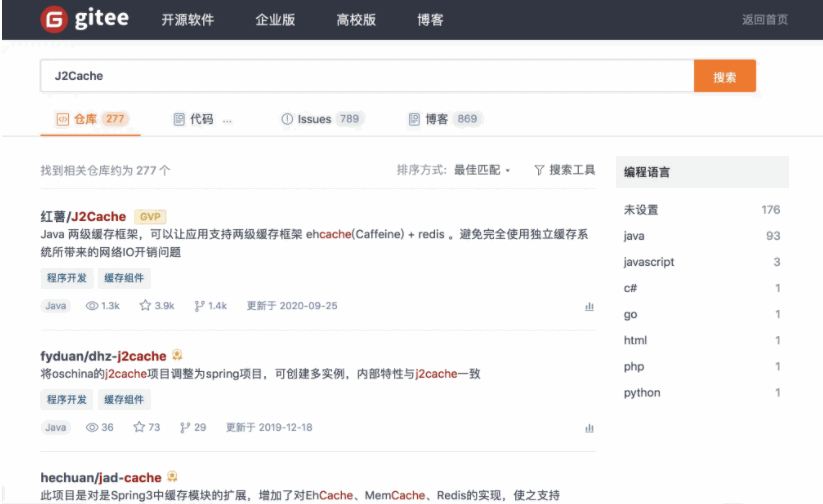The height and width of the screenshot is (504, 823).
Task: Click the Issues tab icon
Action: click(x=287, y=119)
